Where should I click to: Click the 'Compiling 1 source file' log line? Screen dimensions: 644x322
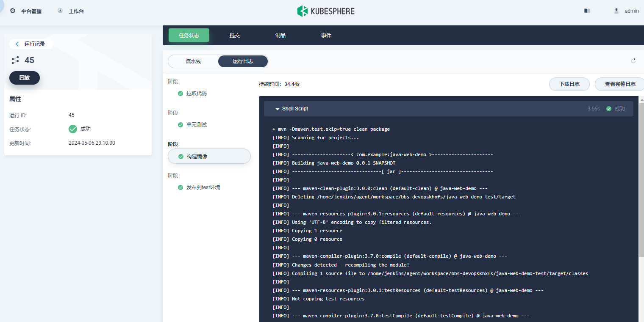point(430,273)
